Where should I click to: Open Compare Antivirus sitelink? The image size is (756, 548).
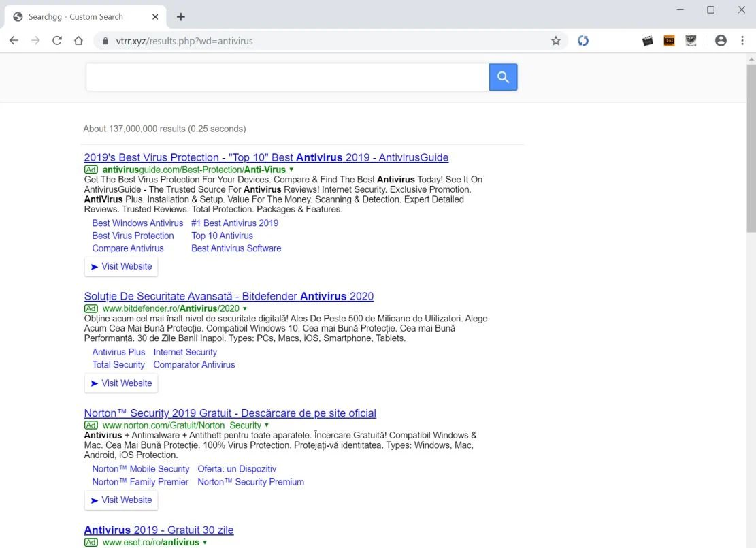(128, 248)
